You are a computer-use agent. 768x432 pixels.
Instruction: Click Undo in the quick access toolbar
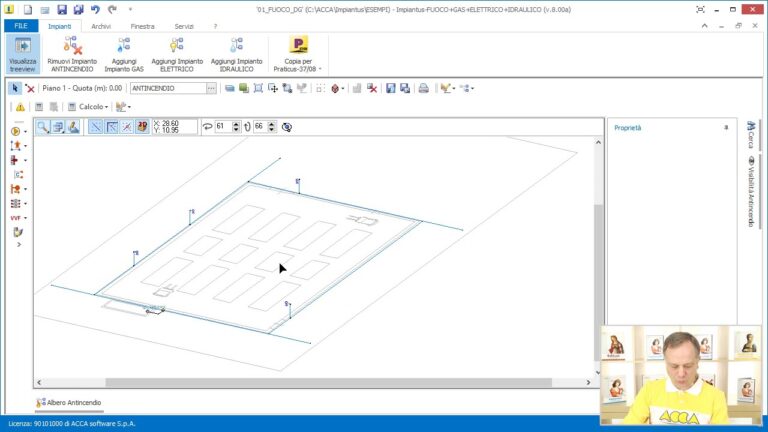coord(95,9)
